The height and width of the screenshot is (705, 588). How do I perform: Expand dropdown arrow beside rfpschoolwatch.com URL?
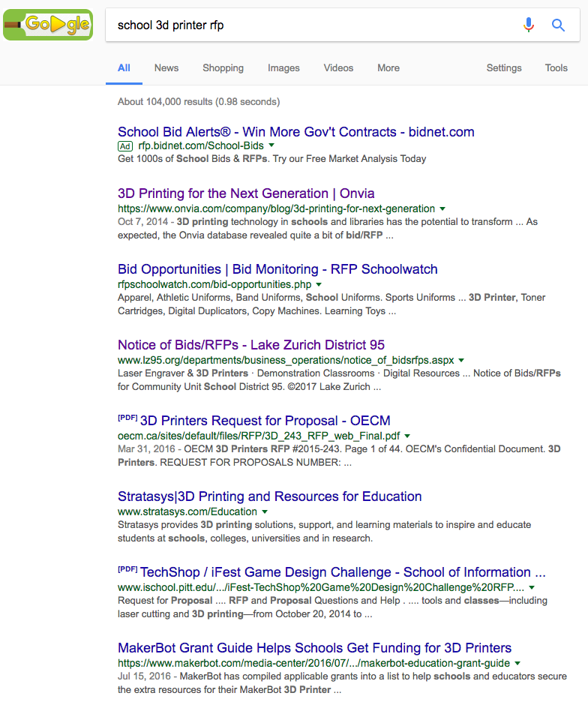click(x=319, y=284)
